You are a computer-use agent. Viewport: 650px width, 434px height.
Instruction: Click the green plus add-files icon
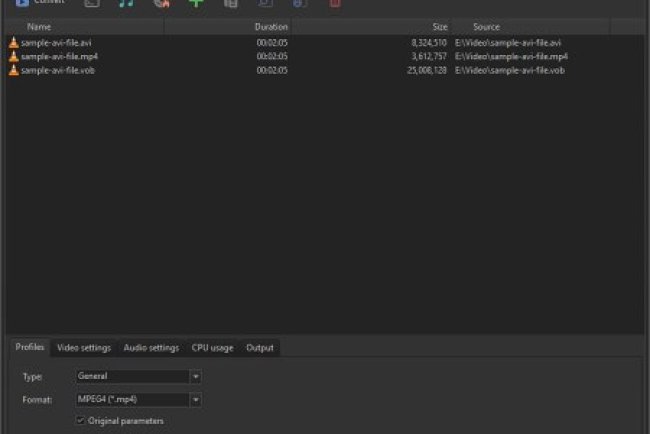(196, 3)
